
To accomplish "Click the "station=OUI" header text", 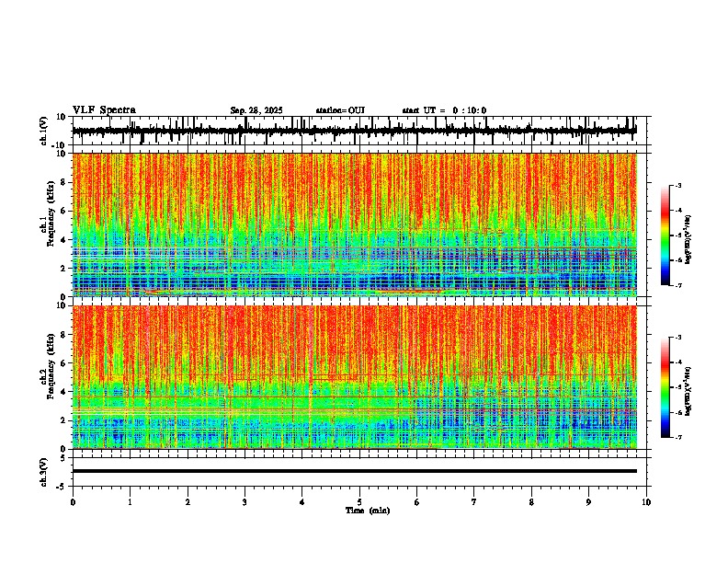I will click(x=340, y=110).
